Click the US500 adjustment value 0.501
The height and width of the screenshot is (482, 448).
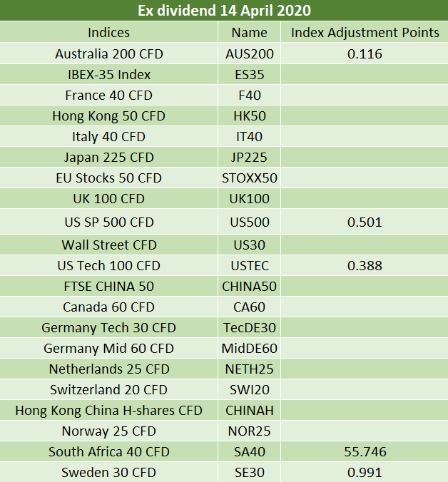coord(365,222)
